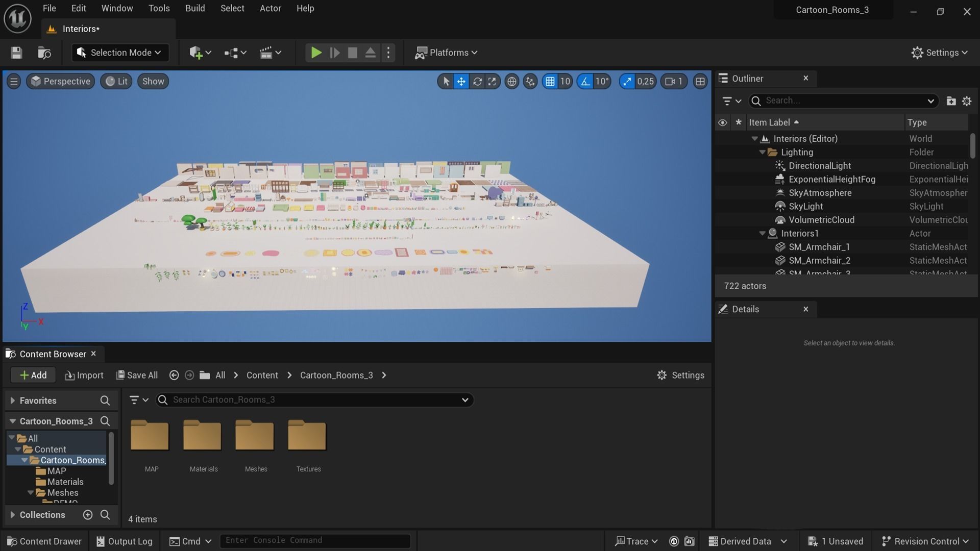
Task: Open the Meshes folder thumbnail
Action: pos(255,436)
